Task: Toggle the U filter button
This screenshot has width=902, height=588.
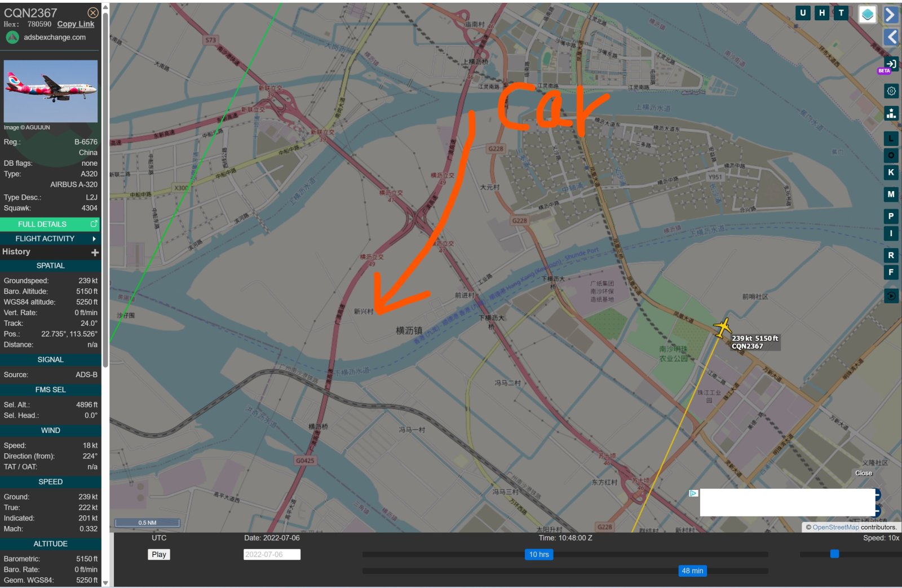Action: tap(803, 12)
